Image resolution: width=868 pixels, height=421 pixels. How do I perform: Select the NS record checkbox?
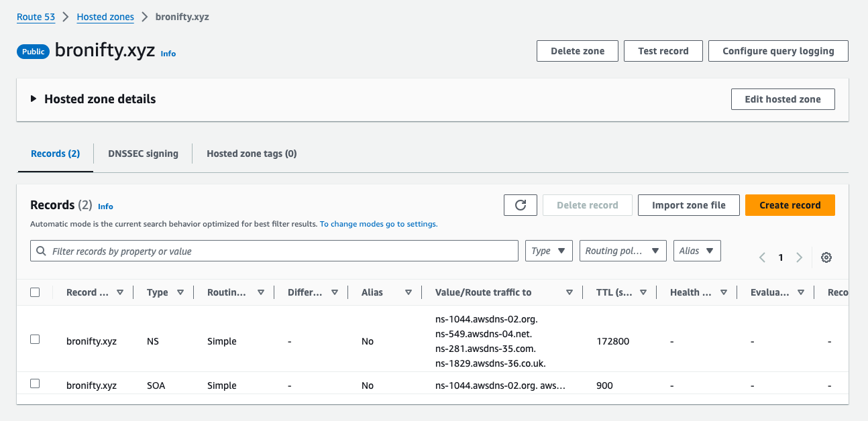[x=35, y=340]
